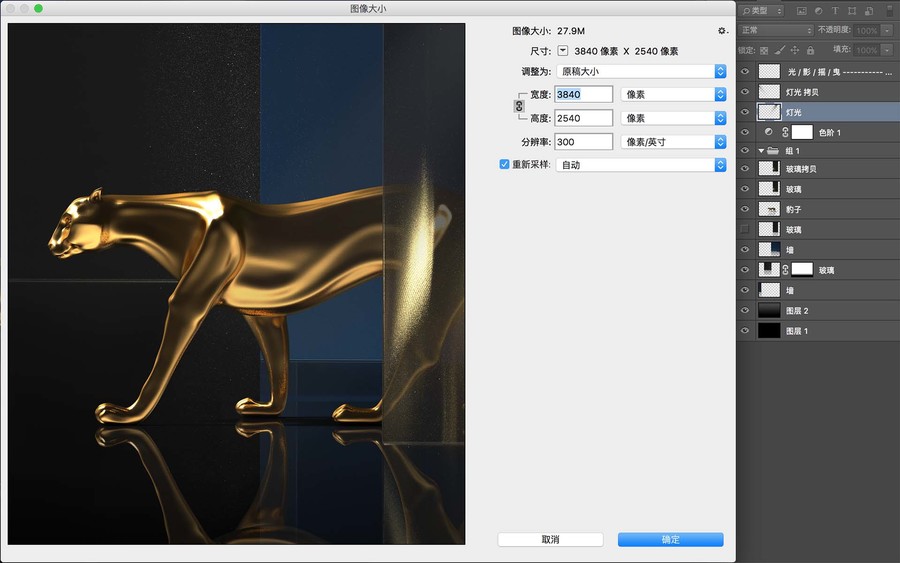Hide the 光/影/摇/曳 layer
This screenshot has width=900, height=563.
745,72
